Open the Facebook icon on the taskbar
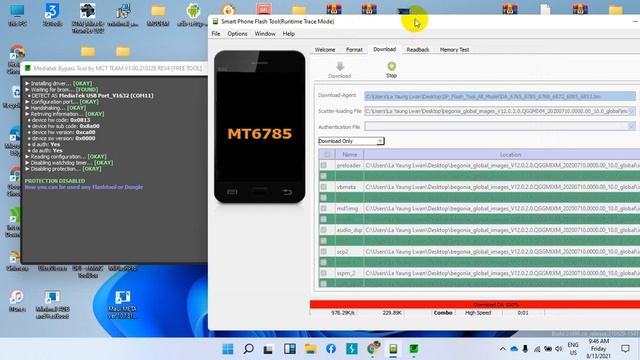640x360 pixels. coord(331,349)
